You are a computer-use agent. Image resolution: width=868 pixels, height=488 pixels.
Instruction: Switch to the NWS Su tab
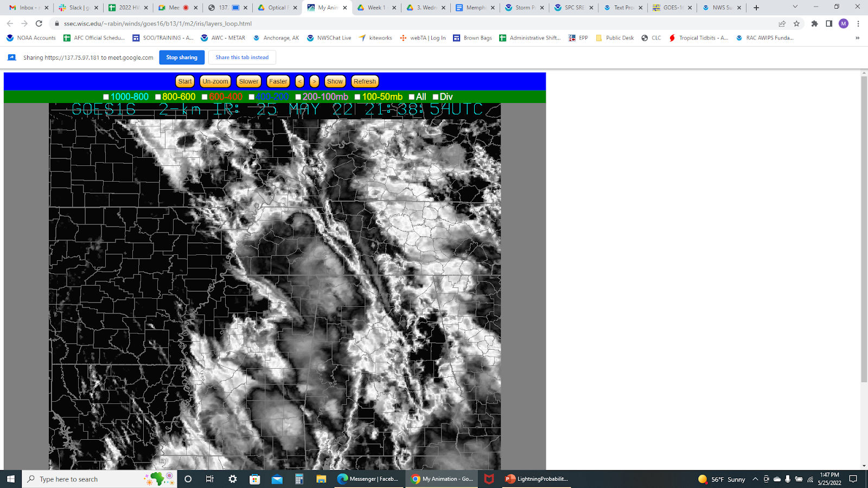[x=722, y=8]
